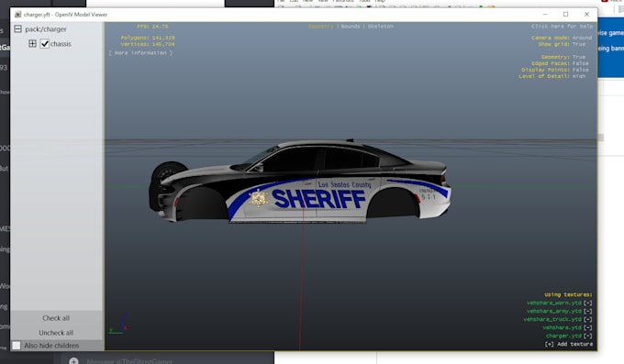Remove vehshare.ytd with its [-] icon

(588, 328)
